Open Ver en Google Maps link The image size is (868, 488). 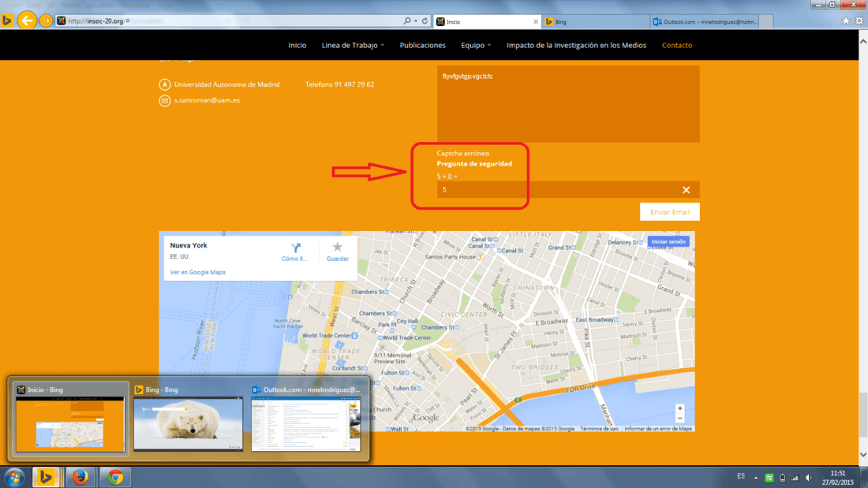point(197,272)
